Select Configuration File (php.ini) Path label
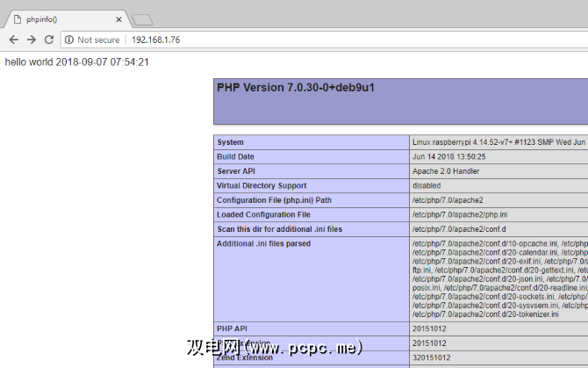Viewport: 588px width, 368px height. pyautogui.click(x=274, y=200)
